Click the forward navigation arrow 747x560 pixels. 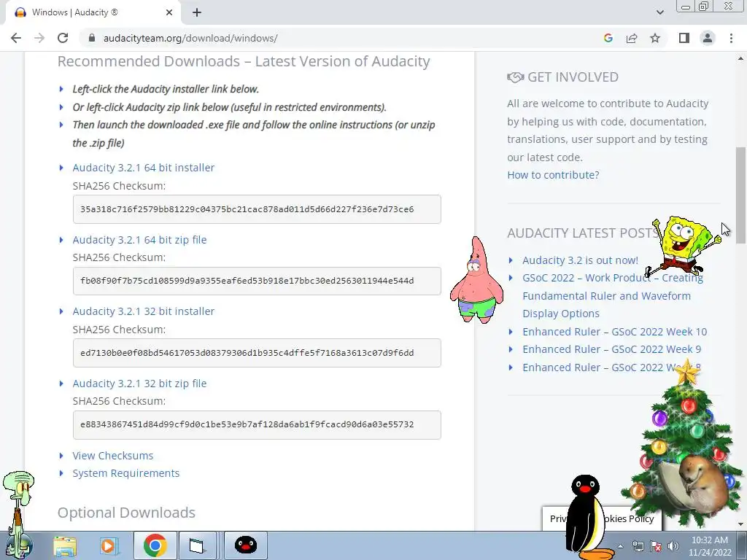pyautogui.click(x=39, y=38)
